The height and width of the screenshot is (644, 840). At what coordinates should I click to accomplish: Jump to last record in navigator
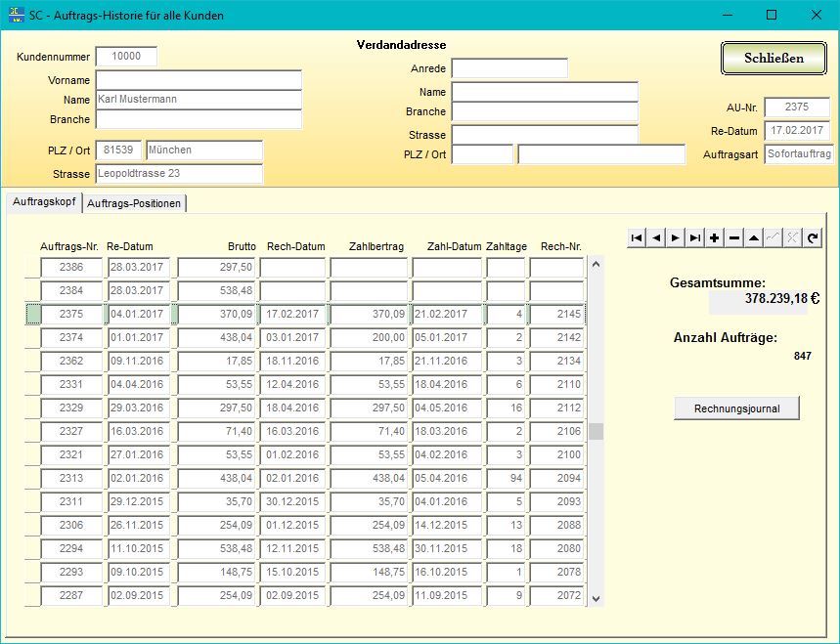[x=695, y=237]
